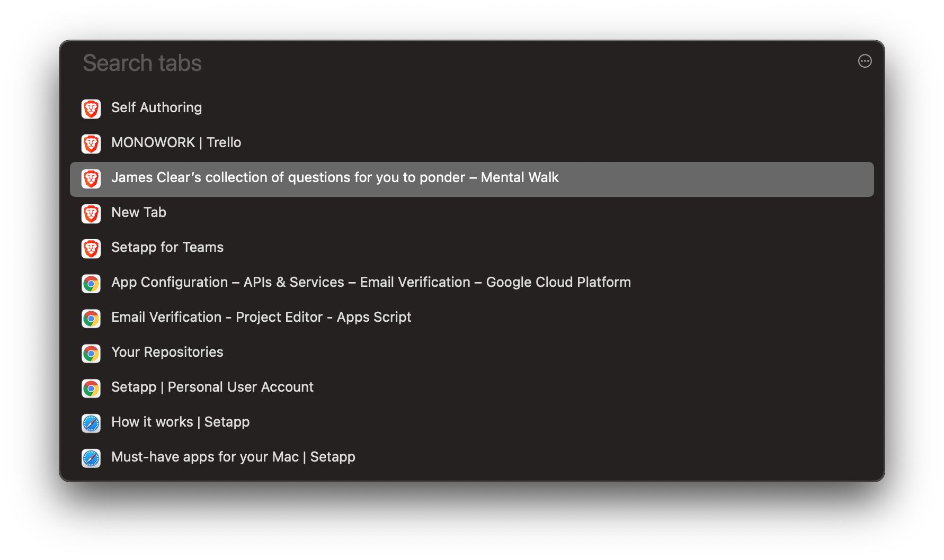The height and width of the screenshot is (560, 944).
Task: Click the Brave icon next to Self Authoring
Action: click(91, 109)
